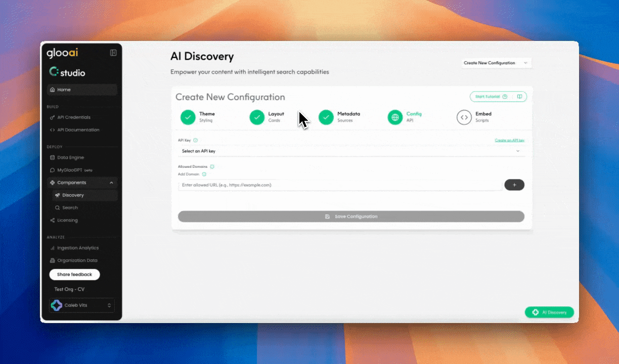Viewport: 619px width, 364px height.
Task: Click the Config step globe icon
Action: [x=395, y=117]
